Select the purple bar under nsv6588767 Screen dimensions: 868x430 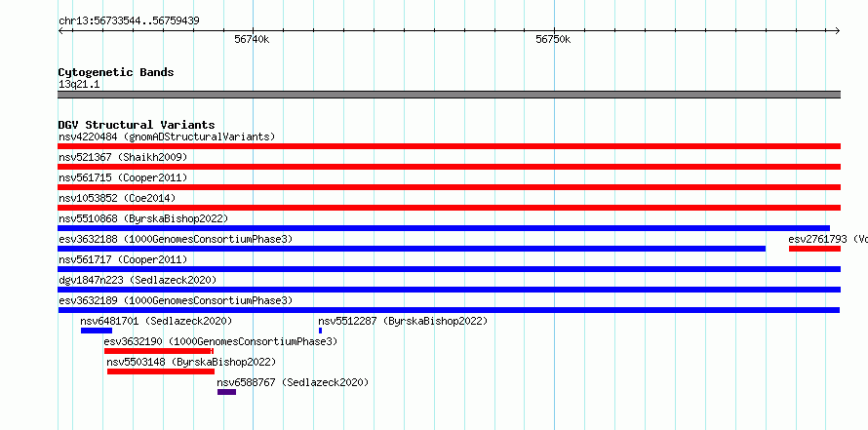[x=226, y=392]
